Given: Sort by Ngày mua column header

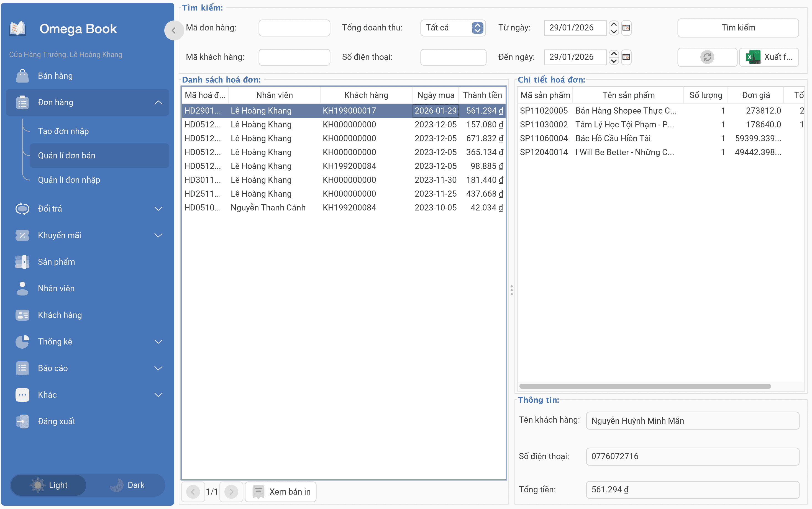Looking at the screenshot, I should click(x=436, y=95).
